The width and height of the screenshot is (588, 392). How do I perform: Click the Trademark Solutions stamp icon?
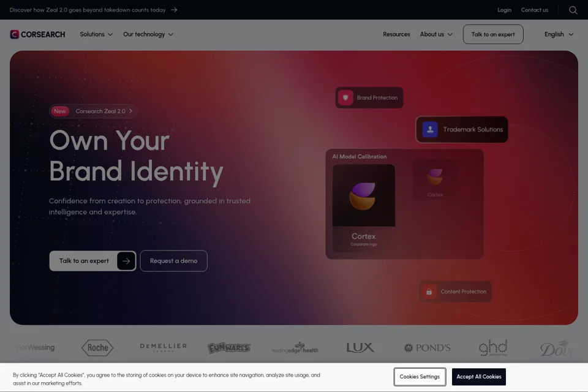coord(430,129)
